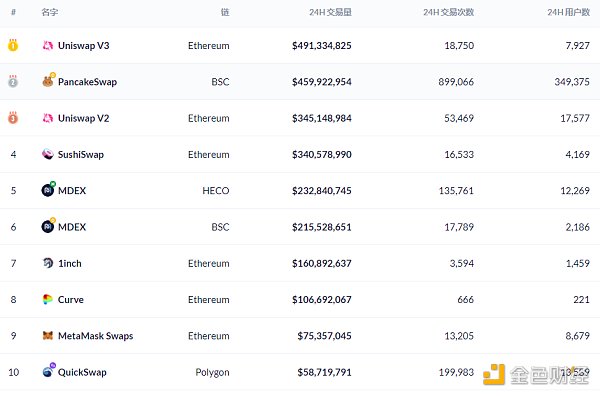This screenshot has width=600, height=396.
Task: Sort by 24H交易量 column header
Action: click(330, 12)
